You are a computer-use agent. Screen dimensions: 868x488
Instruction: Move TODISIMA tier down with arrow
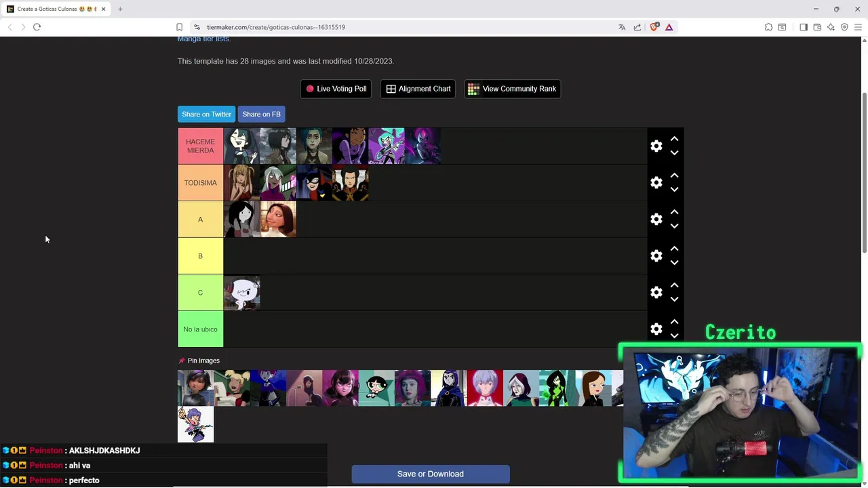674,190
